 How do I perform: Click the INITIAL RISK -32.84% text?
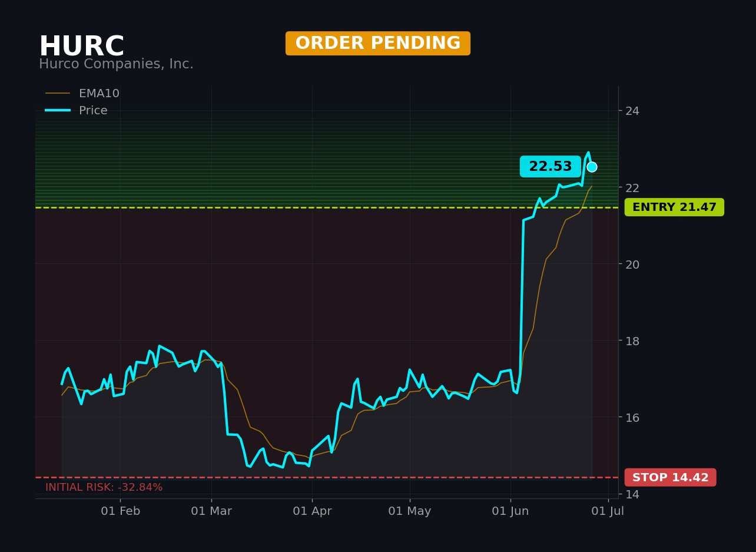point(104,488)
